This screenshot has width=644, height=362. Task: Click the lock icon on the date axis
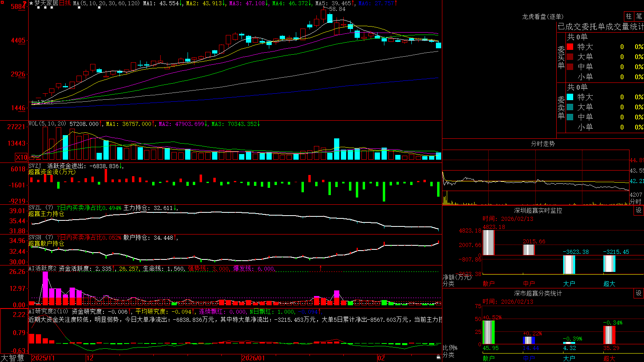(438, 357)
